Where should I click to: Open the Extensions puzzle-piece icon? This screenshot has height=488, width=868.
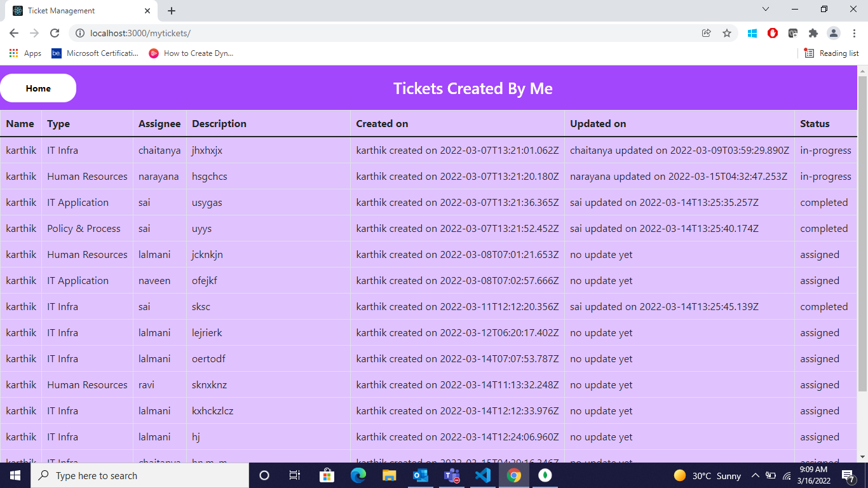[813, 33]
